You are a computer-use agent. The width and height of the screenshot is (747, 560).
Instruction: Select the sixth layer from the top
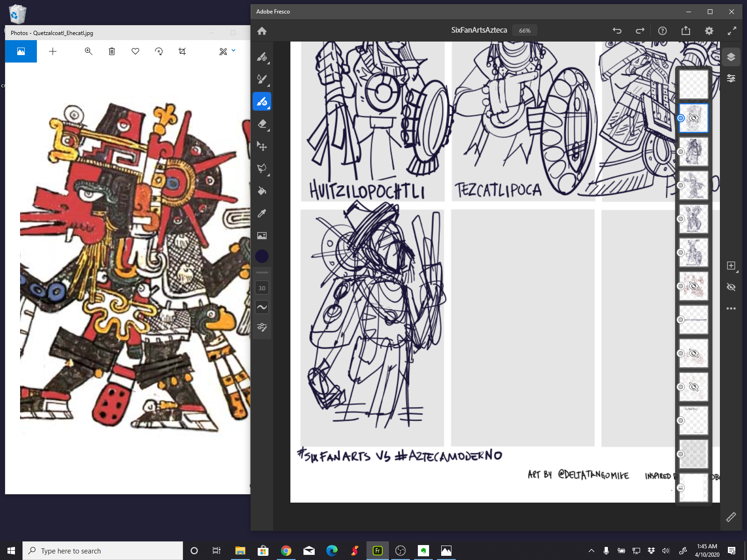pyautogui.click(x=693, y=252)
